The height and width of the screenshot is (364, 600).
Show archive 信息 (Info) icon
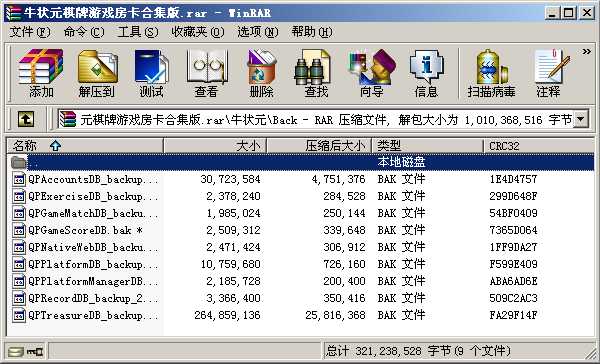(x=426, y=73)
